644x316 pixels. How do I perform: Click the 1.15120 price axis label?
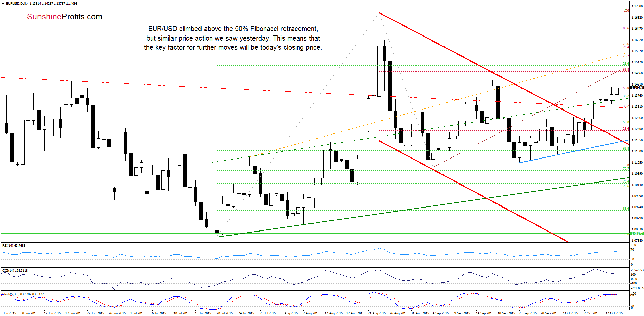[637, 62]
